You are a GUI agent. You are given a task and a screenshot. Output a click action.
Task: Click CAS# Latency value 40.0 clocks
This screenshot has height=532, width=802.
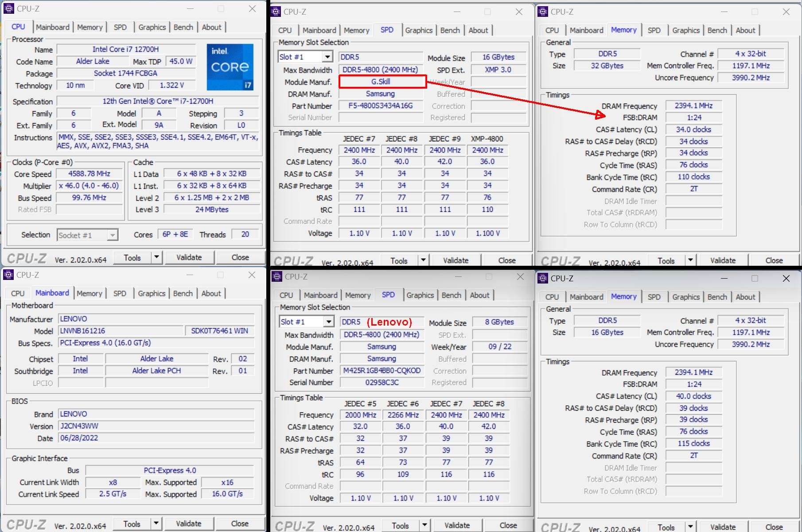click(694, 396)
